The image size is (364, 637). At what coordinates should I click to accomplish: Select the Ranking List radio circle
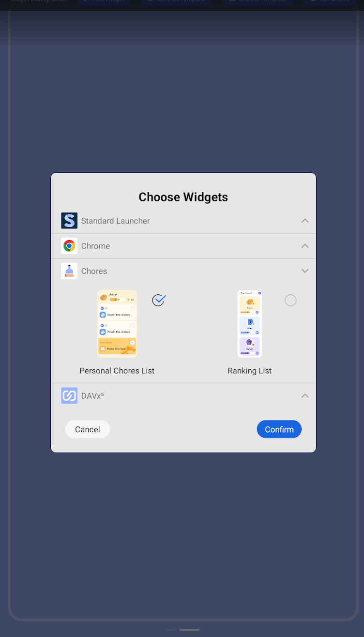(290, 300)
